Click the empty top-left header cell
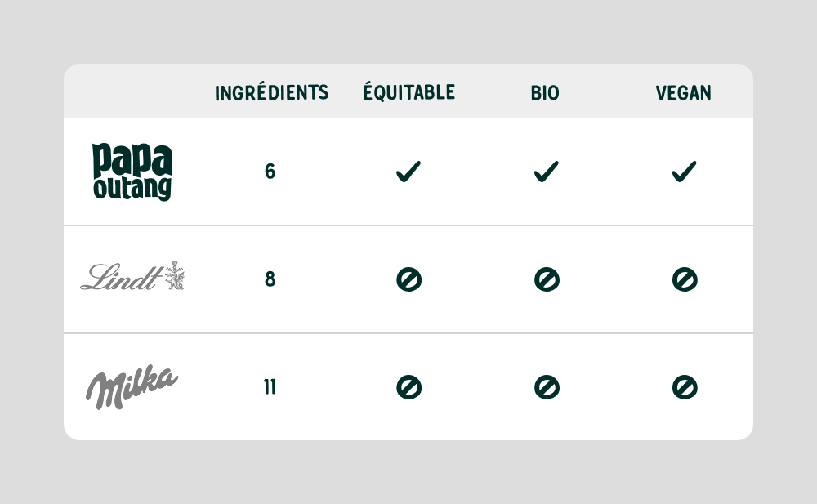 132,91
